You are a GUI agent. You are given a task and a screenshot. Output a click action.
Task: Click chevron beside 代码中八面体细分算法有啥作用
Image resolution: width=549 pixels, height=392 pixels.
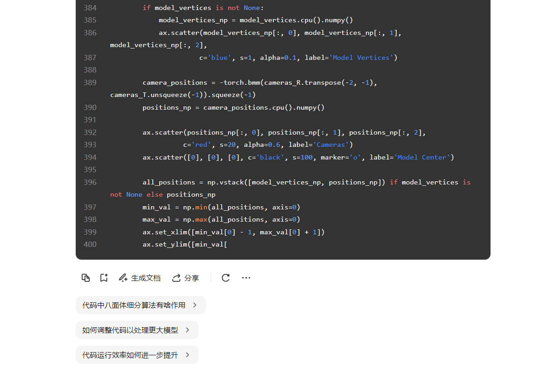point(195,305)
